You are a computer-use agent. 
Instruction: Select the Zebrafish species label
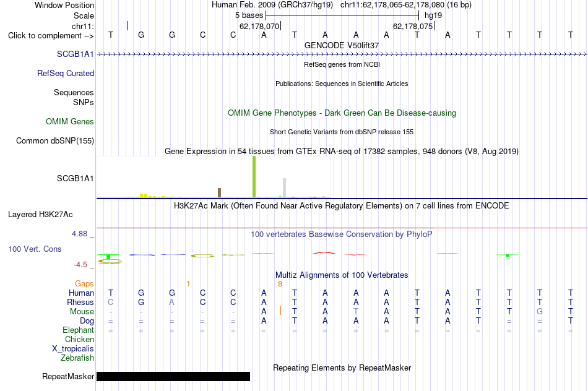tap(77, 358)
